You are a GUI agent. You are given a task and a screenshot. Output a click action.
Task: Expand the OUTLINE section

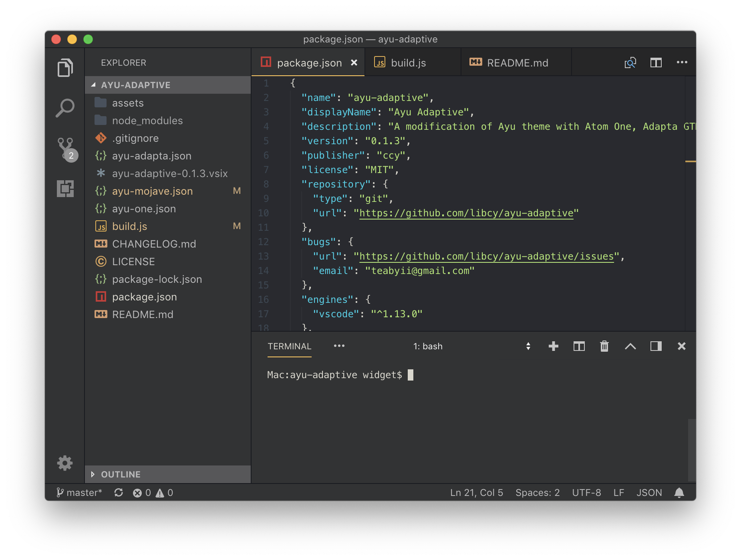(x=168, y=474)
